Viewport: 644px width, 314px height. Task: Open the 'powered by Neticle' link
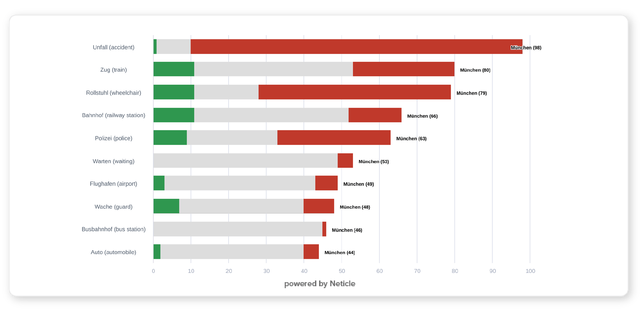320,284
